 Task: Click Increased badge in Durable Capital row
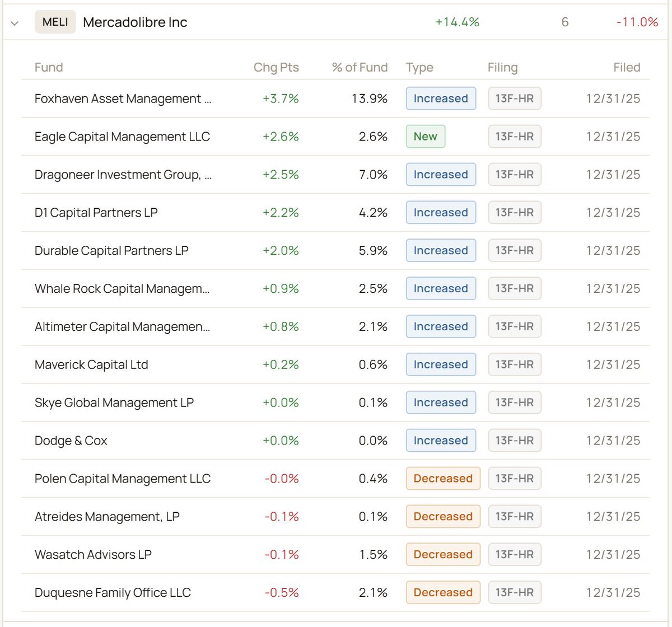tap(441, 251)
